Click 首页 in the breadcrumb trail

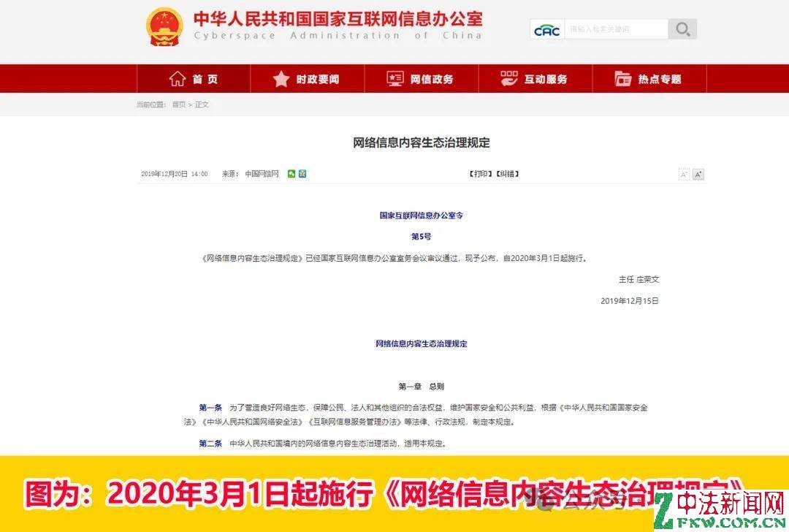(179, 104)
